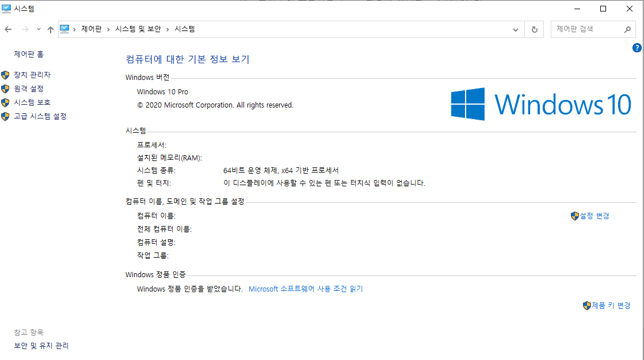This screenshot has height=360, width=644.
Task: Click the computer icon in address bar
Action: click(64, 29)
